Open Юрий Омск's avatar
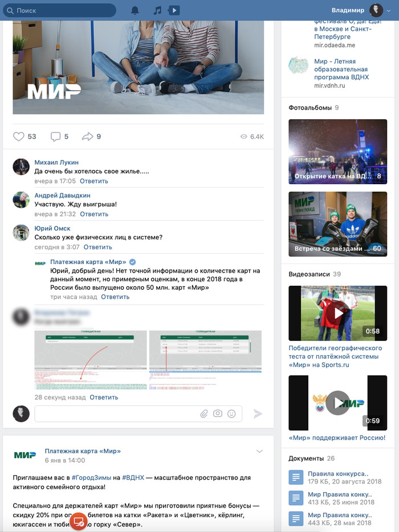 click(21, 233)
